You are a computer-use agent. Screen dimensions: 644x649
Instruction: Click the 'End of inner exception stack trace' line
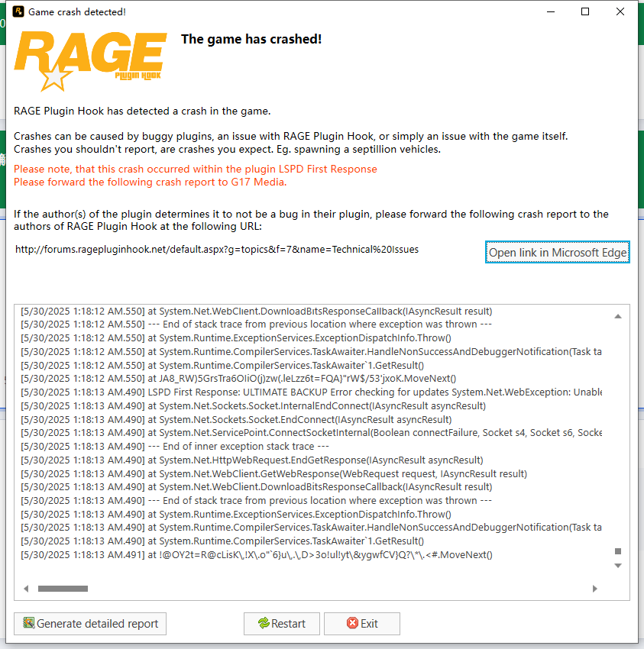coord(175,446)
